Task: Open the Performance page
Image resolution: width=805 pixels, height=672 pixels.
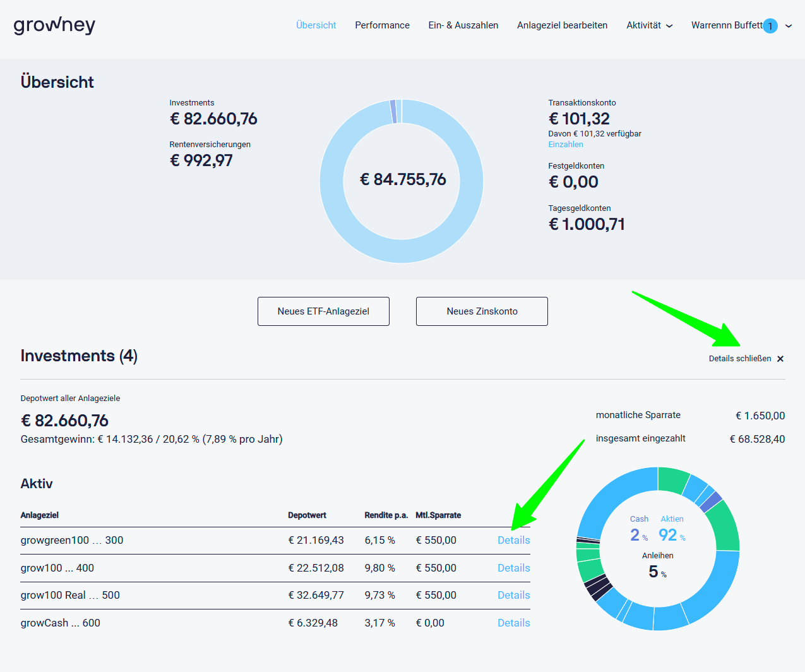Action: [x=382, y=25]
